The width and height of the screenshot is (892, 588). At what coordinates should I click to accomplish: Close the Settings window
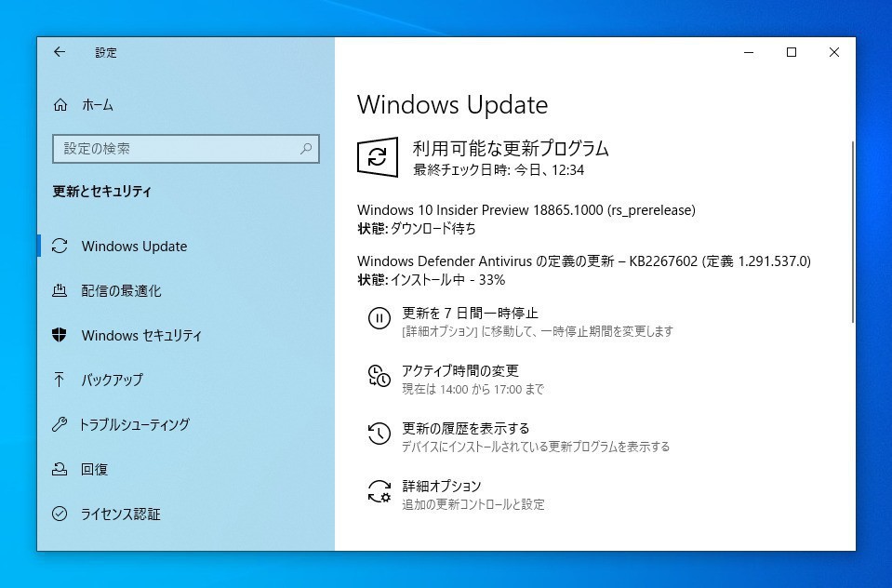tap(834, 52)
